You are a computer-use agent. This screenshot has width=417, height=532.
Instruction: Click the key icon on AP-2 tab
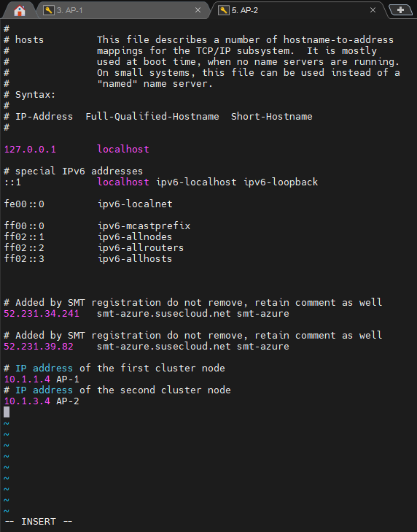coord(223,9)
